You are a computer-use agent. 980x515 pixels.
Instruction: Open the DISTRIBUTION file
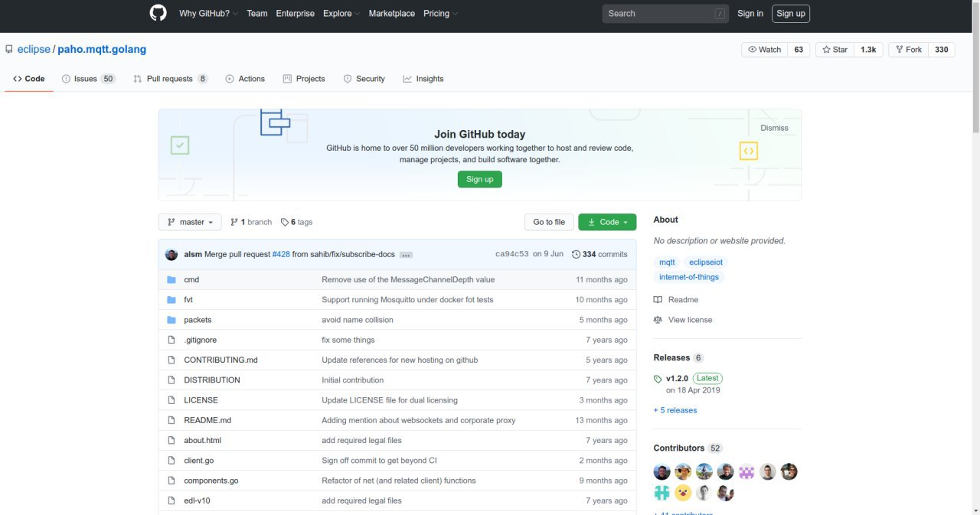[x=212, y=380]
